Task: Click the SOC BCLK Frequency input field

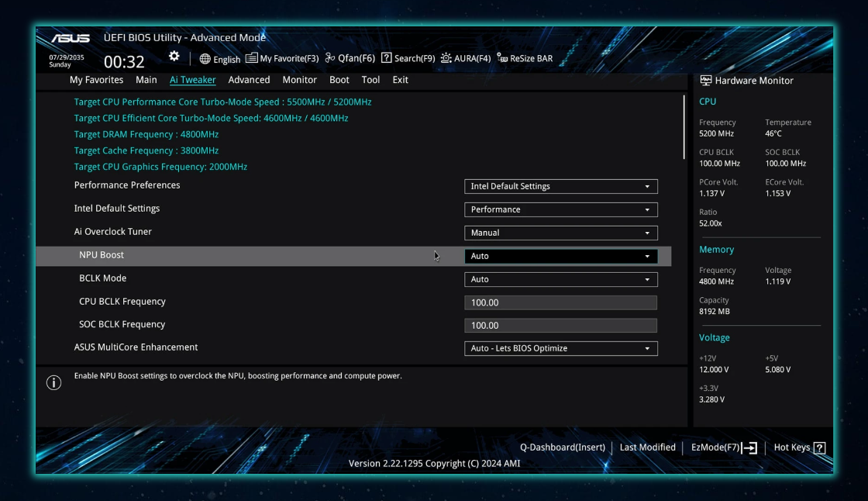Action: (x=561, y=325)
